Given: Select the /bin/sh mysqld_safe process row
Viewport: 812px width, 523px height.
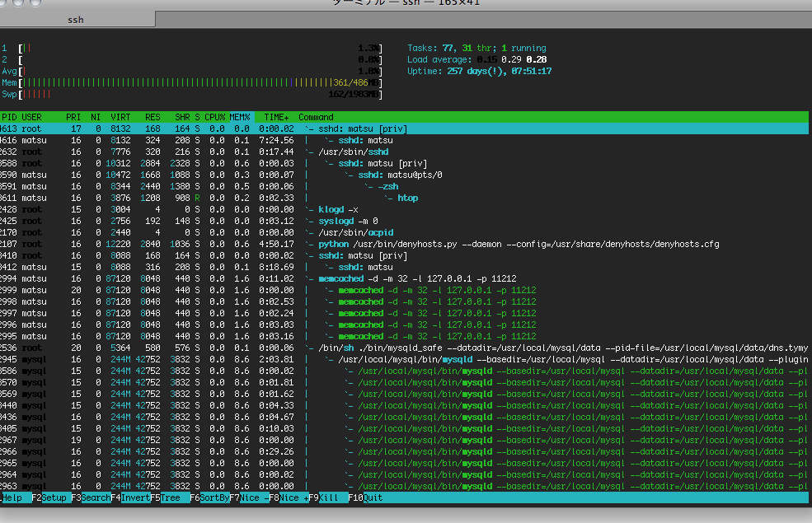Looking at the screenshot, I should coord(404,348).
